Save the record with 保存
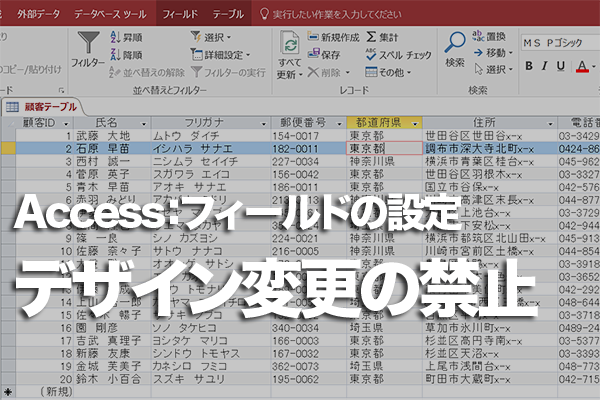600x400 pixels. [324, 55]
